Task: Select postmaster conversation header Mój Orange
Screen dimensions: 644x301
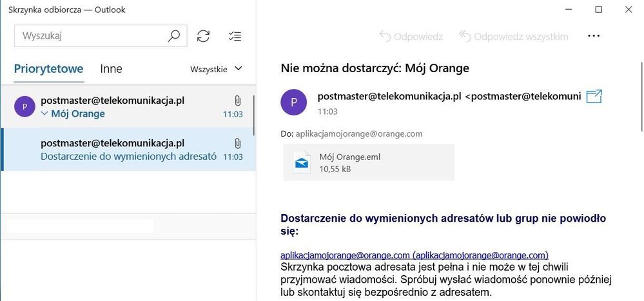Action: click(128, 107)
